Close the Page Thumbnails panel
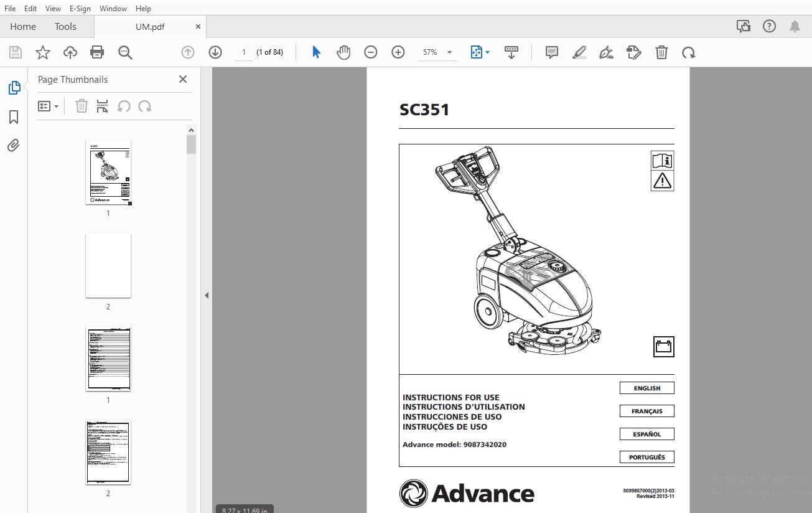The width and height of the screenshot is (812, 513). (x=183, y=79)
